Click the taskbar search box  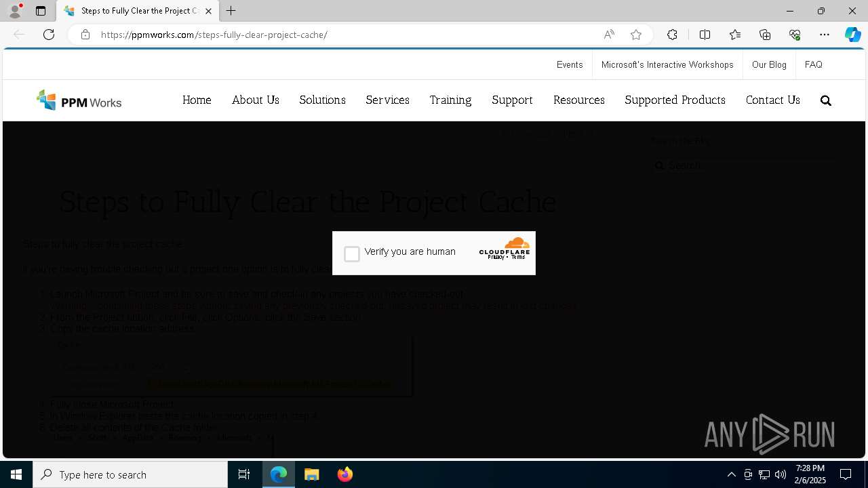130,474
